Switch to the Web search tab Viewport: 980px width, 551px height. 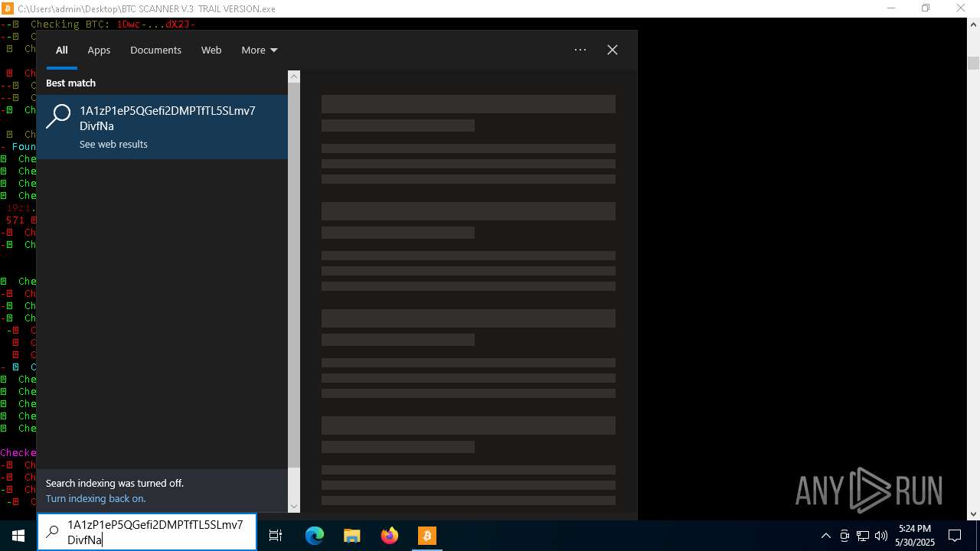click(211, 51)
